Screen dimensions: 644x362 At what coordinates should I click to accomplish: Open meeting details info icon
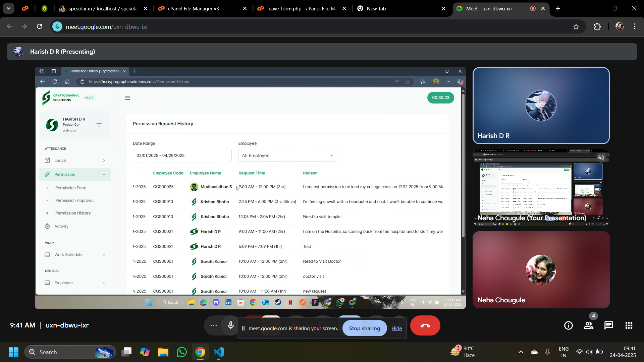coord(568,325)
